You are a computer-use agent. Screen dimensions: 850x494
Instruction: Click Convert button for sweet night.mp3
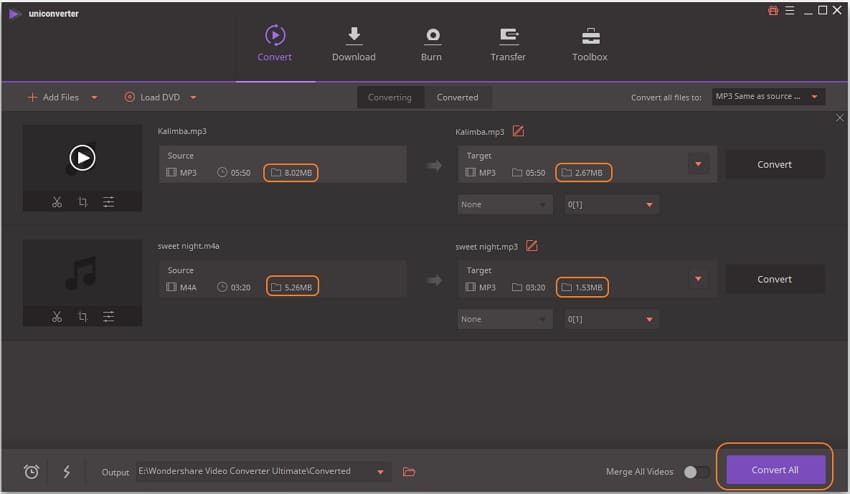point(775,279)
